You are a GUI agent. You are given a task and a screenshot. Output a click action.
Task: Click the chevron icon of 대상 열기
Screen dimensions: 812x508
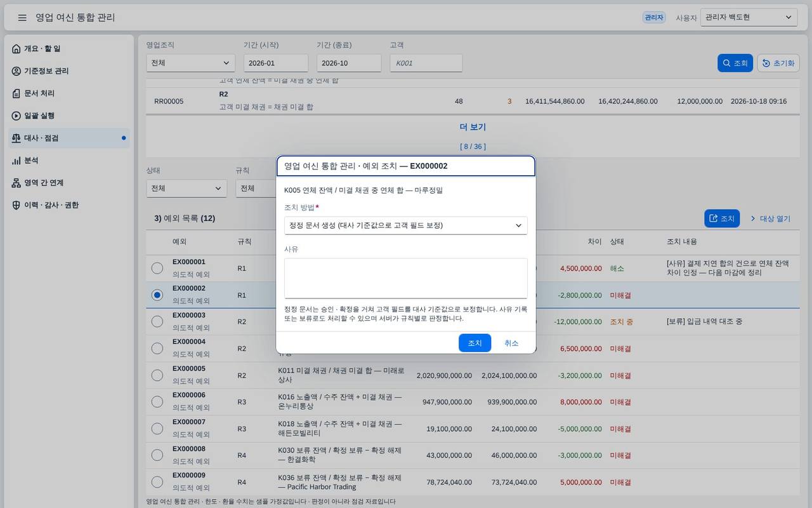pos(753,218)
